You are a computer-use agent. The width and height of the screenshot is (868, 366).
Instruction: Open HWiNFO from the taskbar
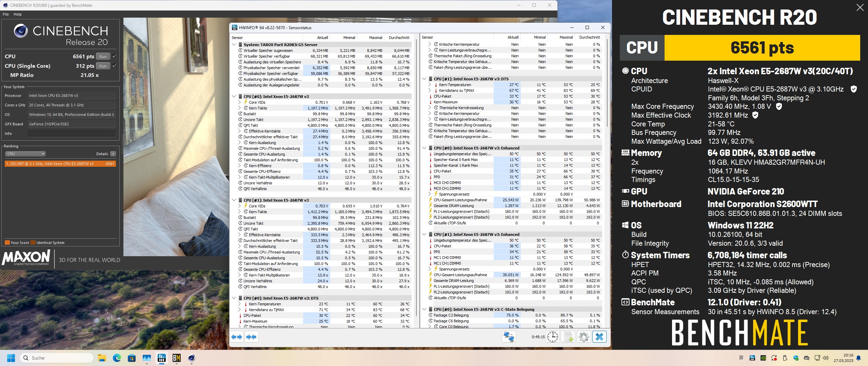pyautogui.click(x=162, y=358)
